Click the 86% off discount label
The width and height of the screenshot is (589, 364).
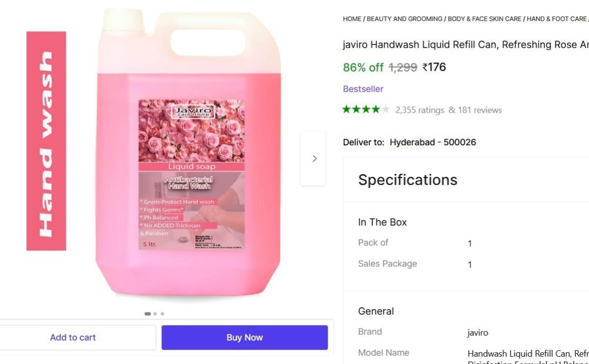click(363, 67)
